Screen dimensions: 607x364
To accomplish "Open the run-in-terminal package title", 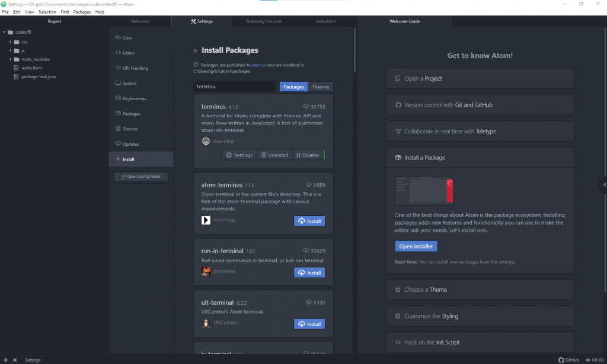I will point(222,251).
